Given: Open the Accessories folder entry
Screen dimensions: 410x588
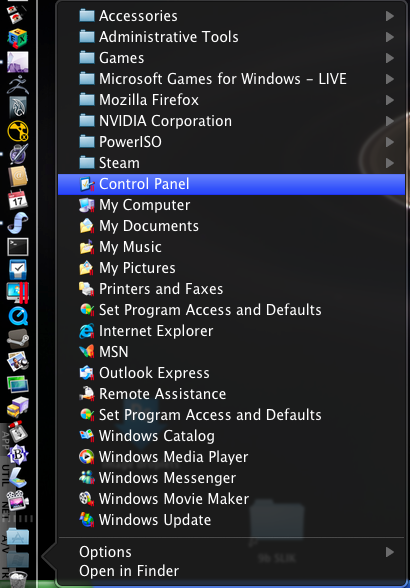Looking at the screenshot, I should (x=231, y=16).
